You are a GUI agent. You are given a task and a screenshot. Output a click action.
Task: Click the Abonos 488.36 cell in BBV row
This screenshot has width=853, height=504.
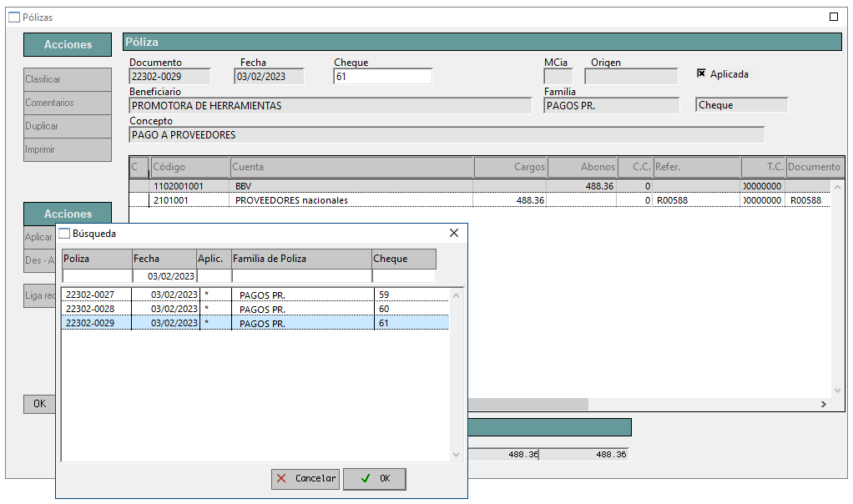tap(582, 186)
